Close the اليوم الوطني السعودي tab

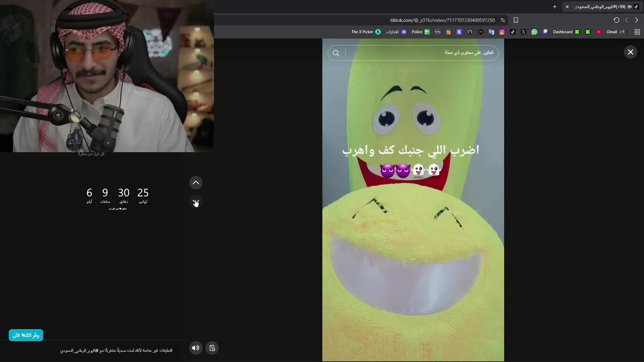coord(567,7)
